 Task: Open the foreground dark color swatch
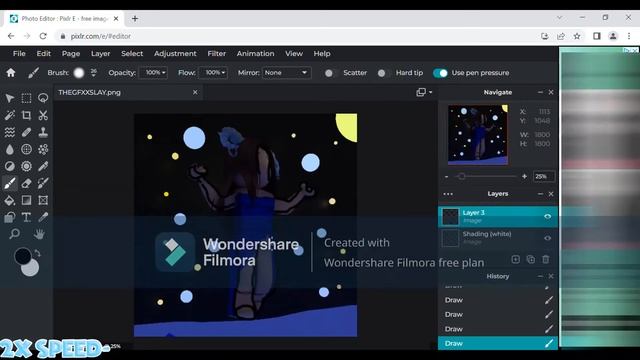(x=22, y=256)
